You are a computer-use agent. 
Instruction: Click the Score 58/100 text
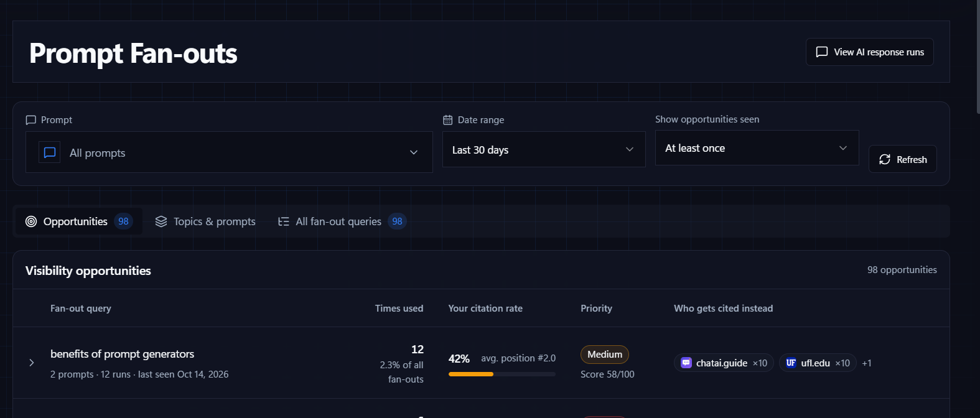[607, 374]
